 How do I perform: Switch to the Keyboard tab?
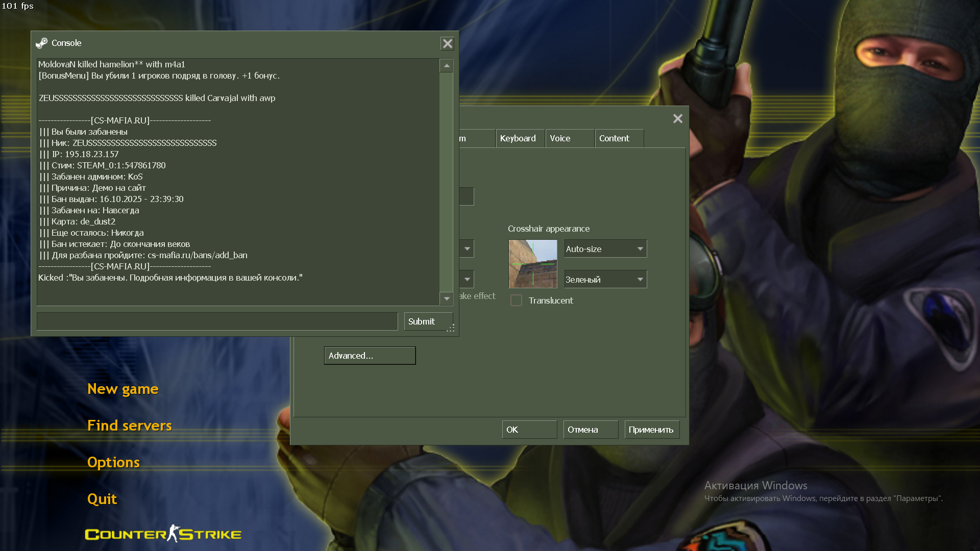tap(518, 139)
